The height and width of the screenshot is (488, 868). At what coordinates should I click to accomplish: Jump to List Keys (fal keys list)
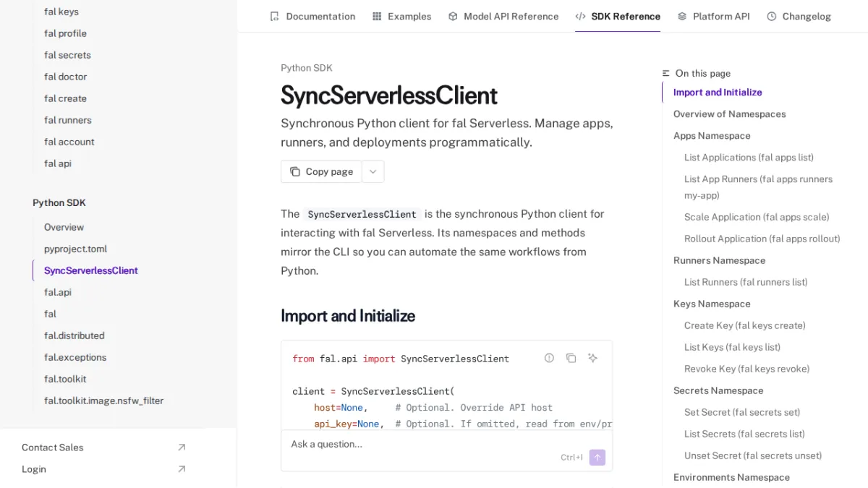[x=732, y=347]
